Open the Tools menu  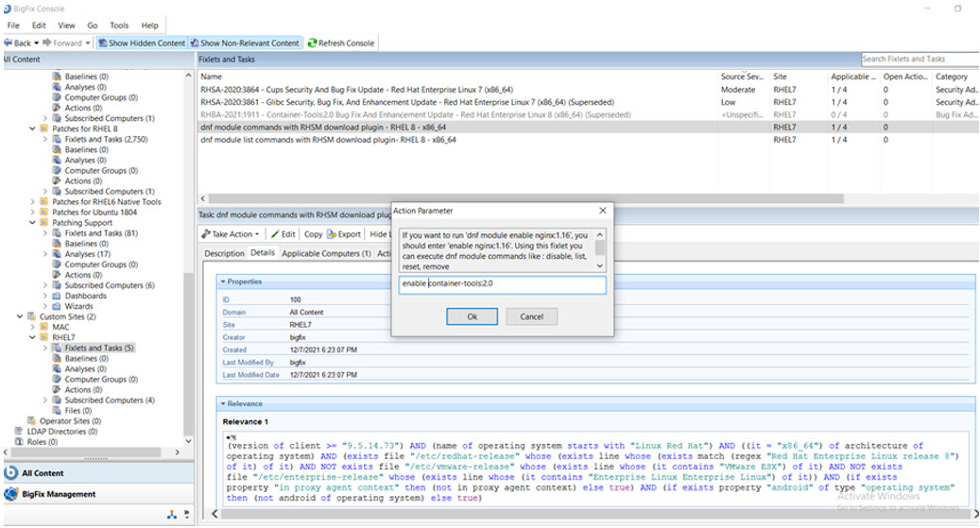tap(119, 26)
